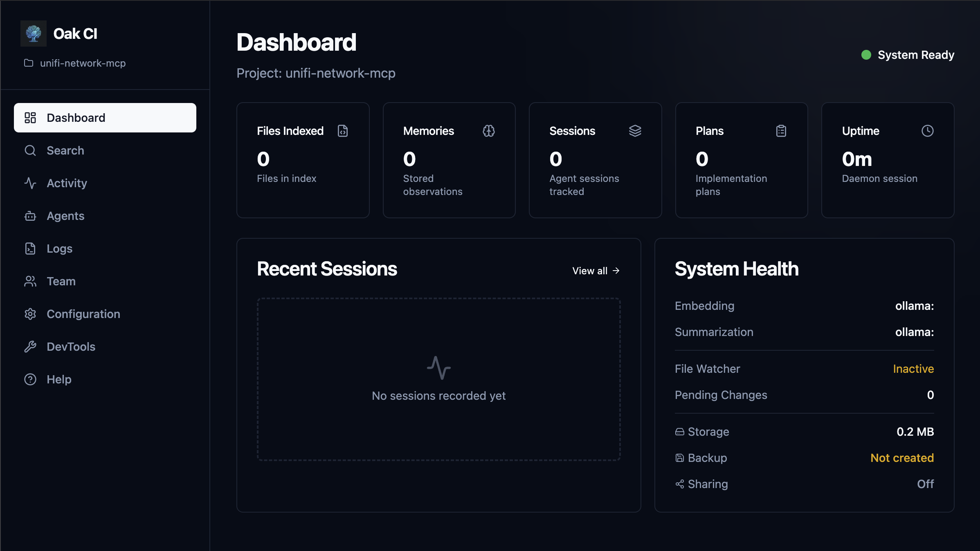
Task: Click the Agents robot icon
Action: (30, 216)
